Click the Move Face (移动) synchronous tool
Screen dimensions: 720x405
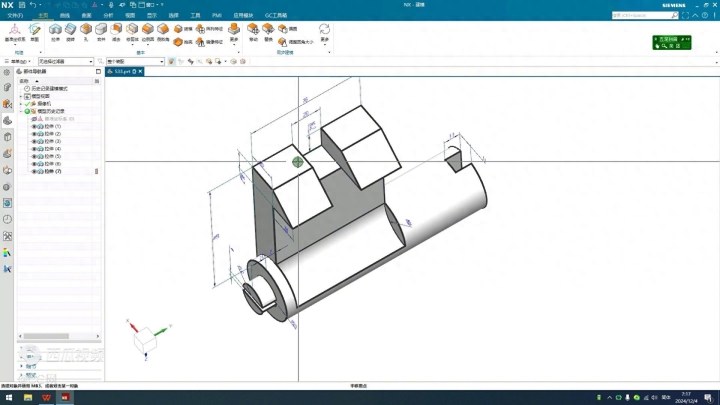[253, 33]
